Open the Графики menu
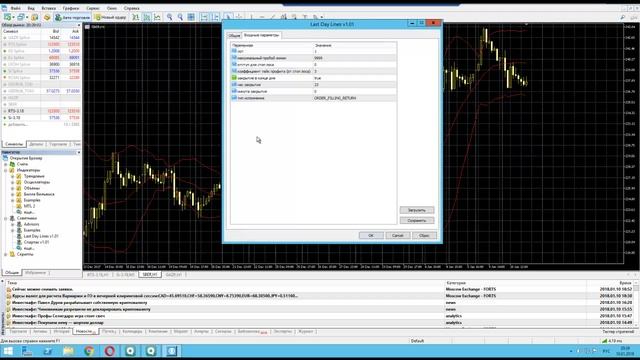 point(71,8)
